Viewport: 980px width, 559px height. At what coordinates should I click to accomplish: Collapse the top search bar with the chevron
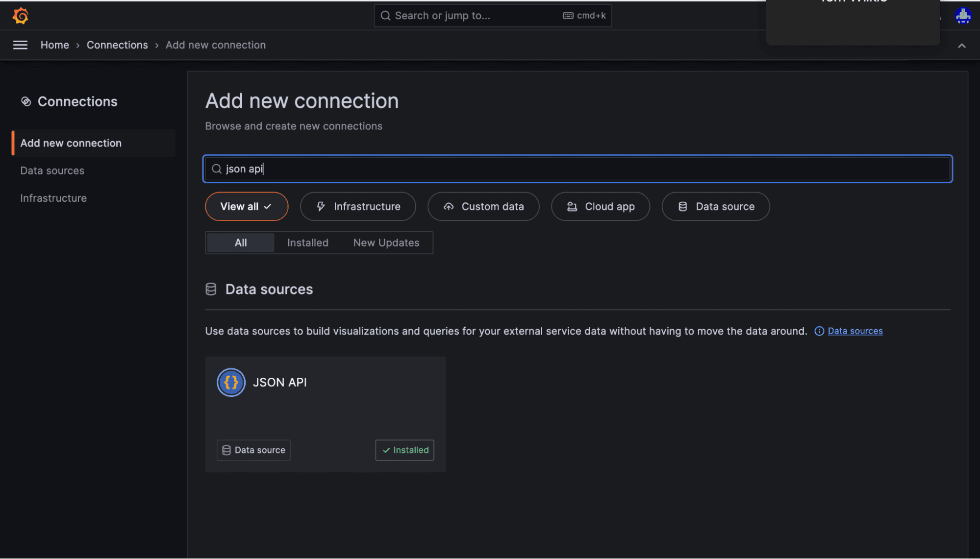(962, 45)
